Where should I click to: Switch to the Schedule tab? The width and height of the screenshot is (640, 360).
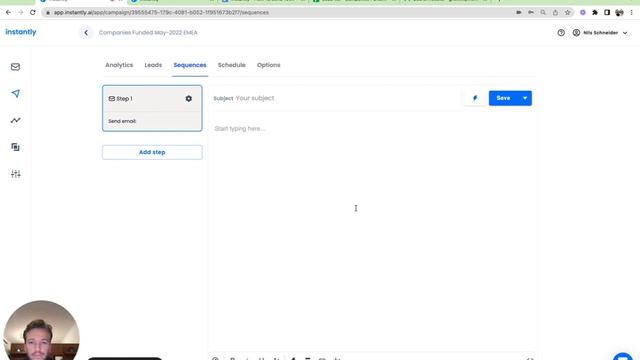point(231,65)
